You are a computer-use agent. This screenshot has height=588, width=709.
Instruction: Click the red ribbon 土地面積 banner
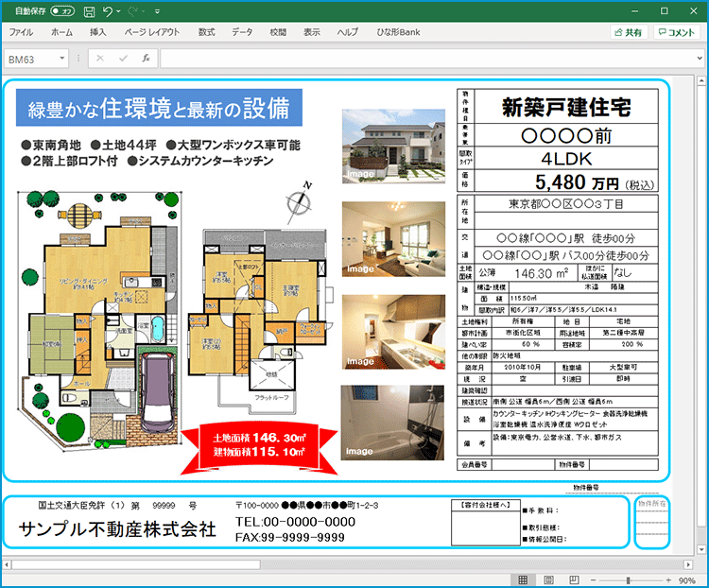click(259, 449)
